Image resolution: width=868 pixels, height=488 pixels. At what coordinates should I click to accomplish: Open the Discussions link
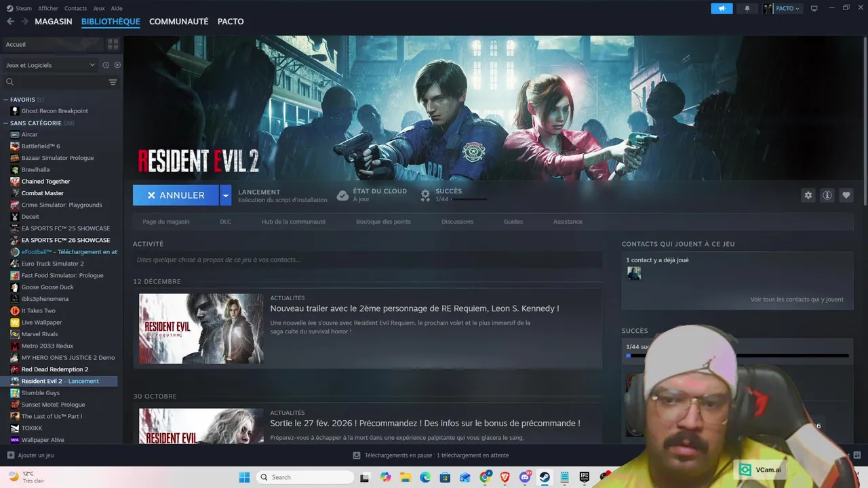coord(457,222)
